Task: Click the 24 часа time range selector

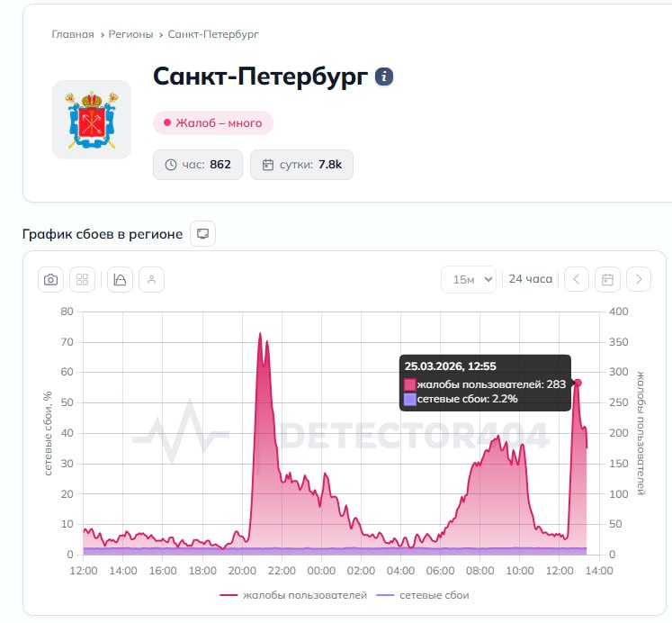Action: 530,279
